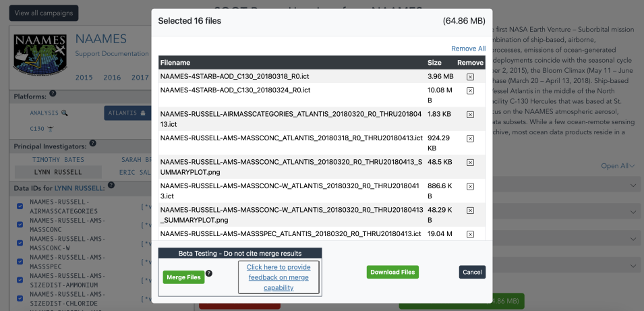This screenshot has width=644, height=311.
Task: Click LYNN RUSSELL link in Data IDs heading
Action: (x=80, y=188)
